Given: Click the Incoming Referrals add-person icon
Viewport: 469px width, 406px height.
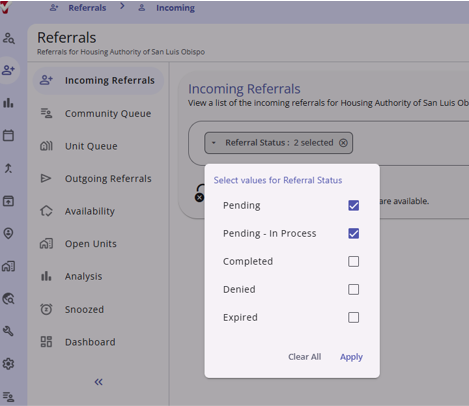Looking at the screenshot, I should 46,80.
